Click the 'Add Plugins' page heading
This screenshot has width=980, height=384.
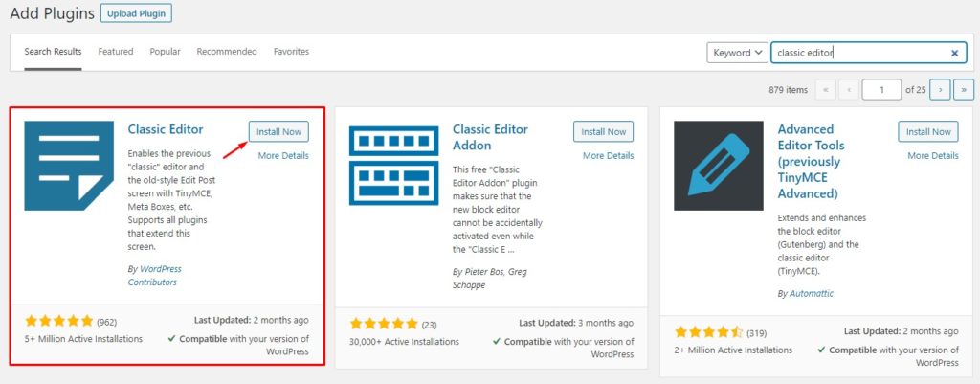point(53,12)
